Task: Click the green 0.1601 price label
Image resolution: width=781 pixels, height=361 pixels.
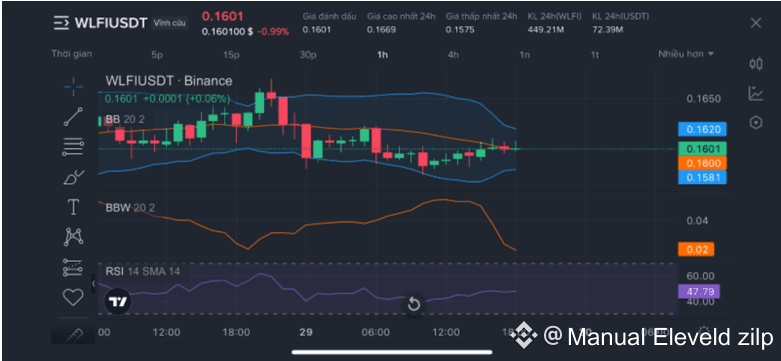Action: click(702, 149)
